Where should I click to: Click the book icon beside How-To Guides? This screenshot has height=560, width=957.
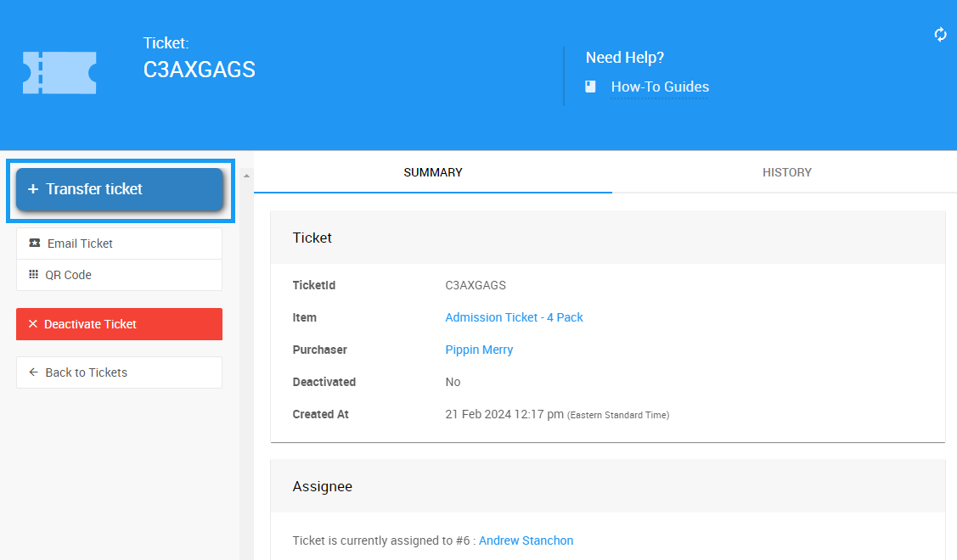(591, 87)
